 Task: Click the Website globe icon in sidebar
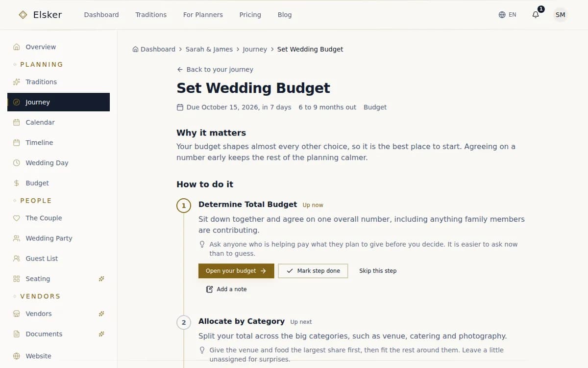(x=16, y=356)
